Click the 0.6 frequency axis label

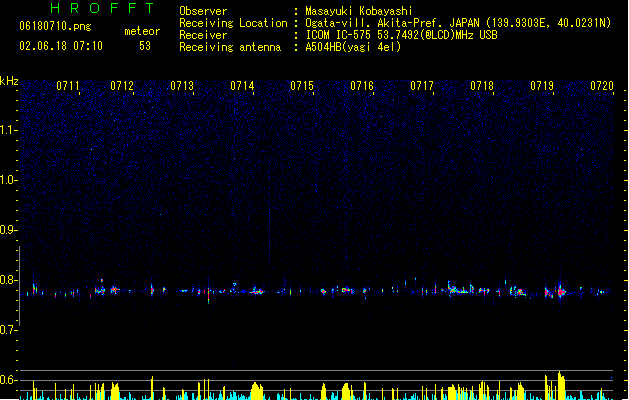tap(7, 380)
